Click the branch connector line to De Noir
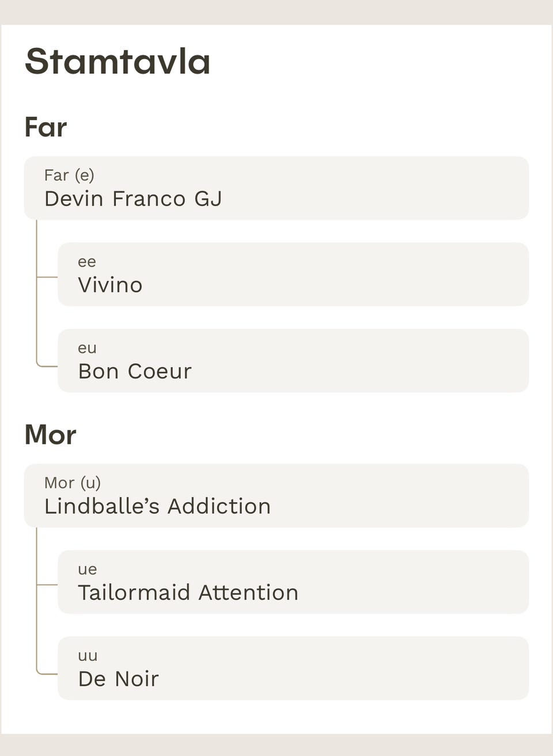 (x=47, y=673)
